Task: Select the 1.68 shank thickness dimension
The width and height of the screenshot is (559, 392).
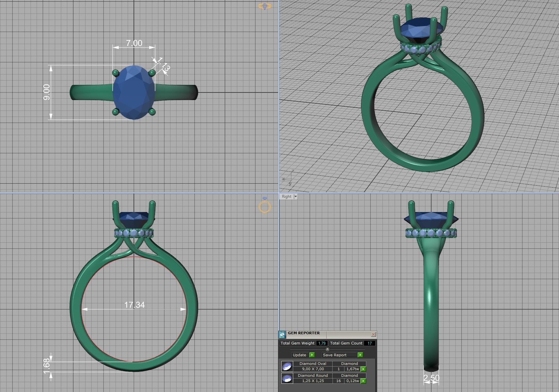Action: (47, 367)
